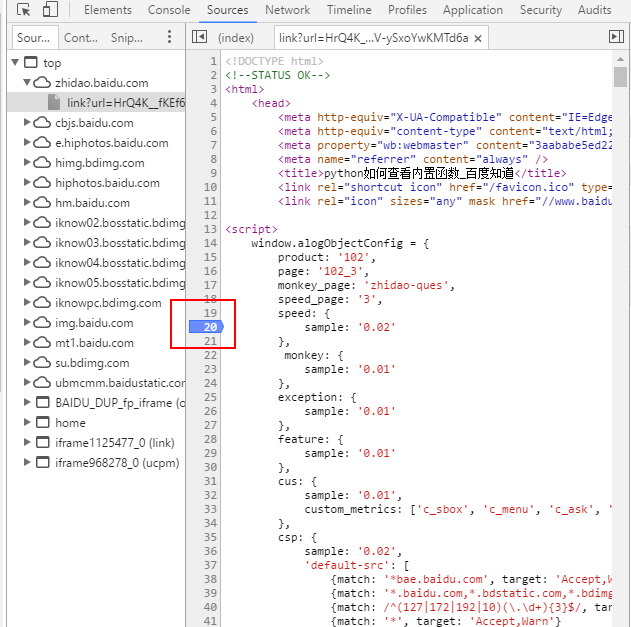Set a breakpoint on line 29
This screenshot has height=627, width=631.
(210, 453)
